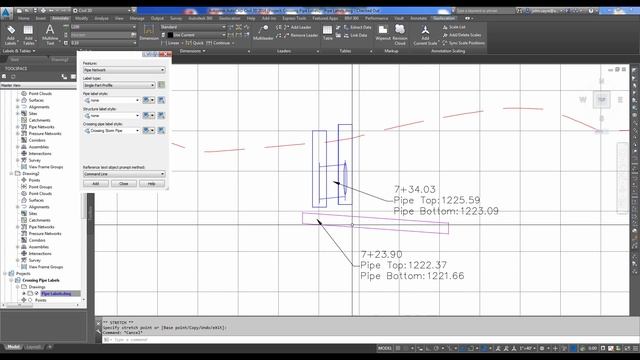This screenshot has width=640, height=360.
Task: Choose the Dimension tool
Action: coord(149,33)
